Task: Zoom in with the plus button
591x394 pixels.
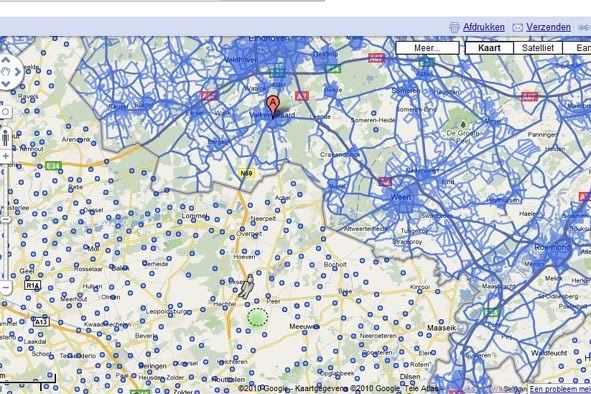Action: click(x=5, y=156)
